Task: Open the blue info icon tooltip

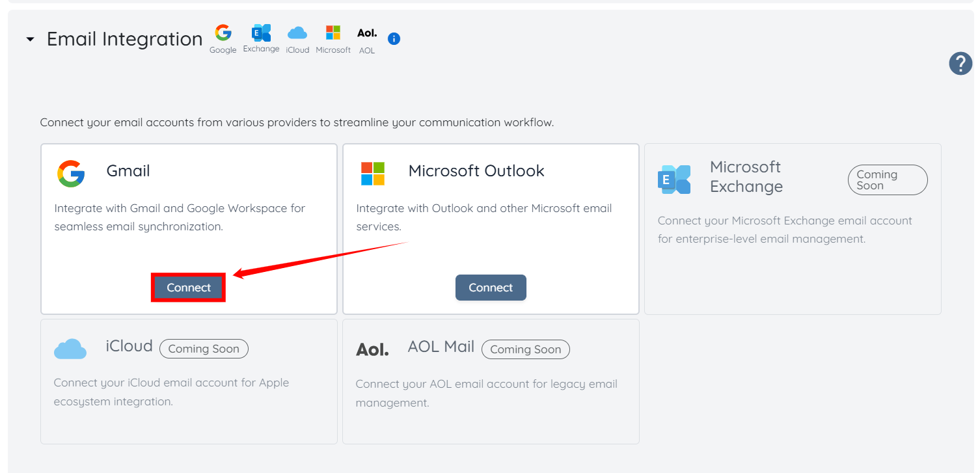Action: click(x=394, y=39)
